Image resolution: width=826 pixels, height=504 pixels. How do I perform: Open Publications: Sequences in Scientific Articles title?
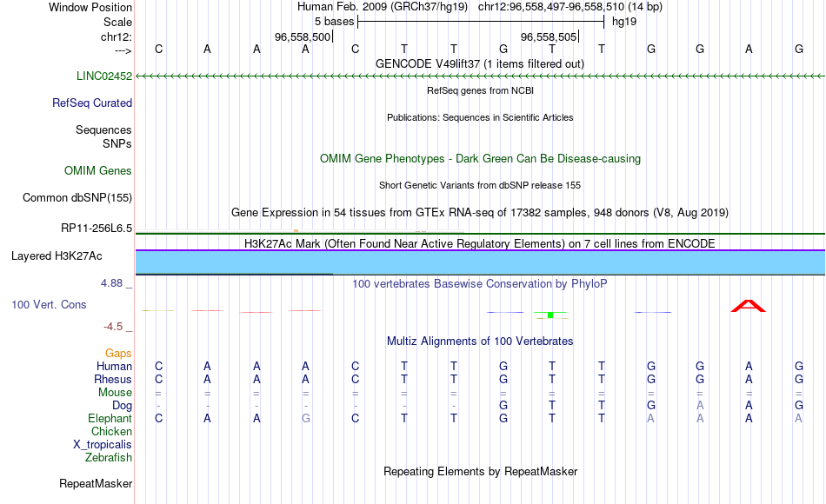(x=480, y=117)
